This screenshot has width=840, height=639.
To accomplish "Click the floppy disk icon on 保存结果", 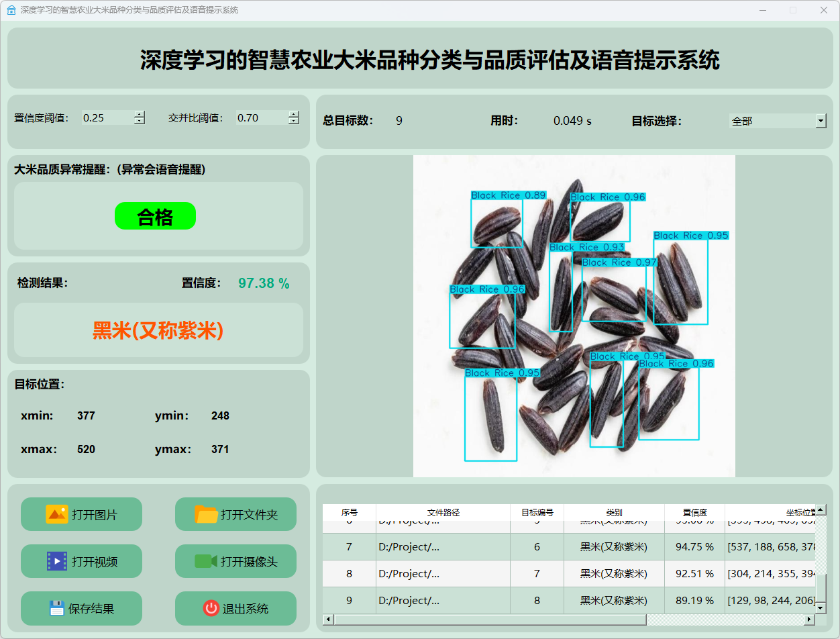I will point(56,608).
